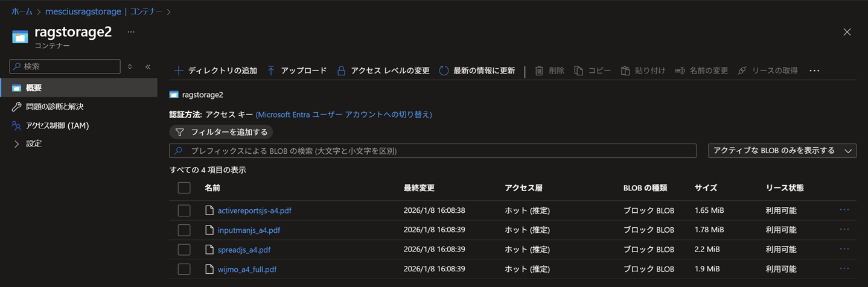
Task: Open the toolbar overflow ellipsis menu
Action: tap(814, 71)
